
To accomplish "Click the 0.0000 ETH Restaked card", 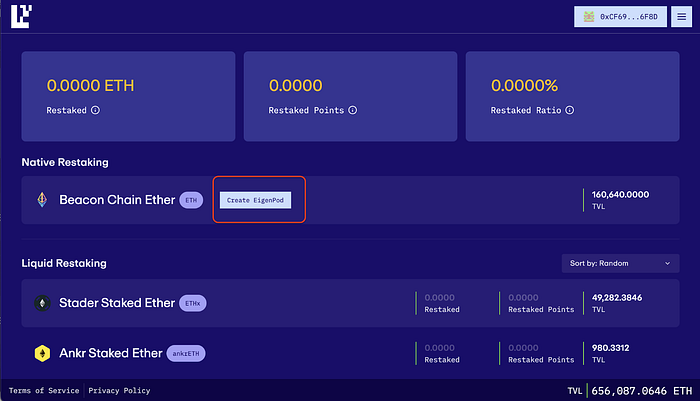I will [128, 96].
